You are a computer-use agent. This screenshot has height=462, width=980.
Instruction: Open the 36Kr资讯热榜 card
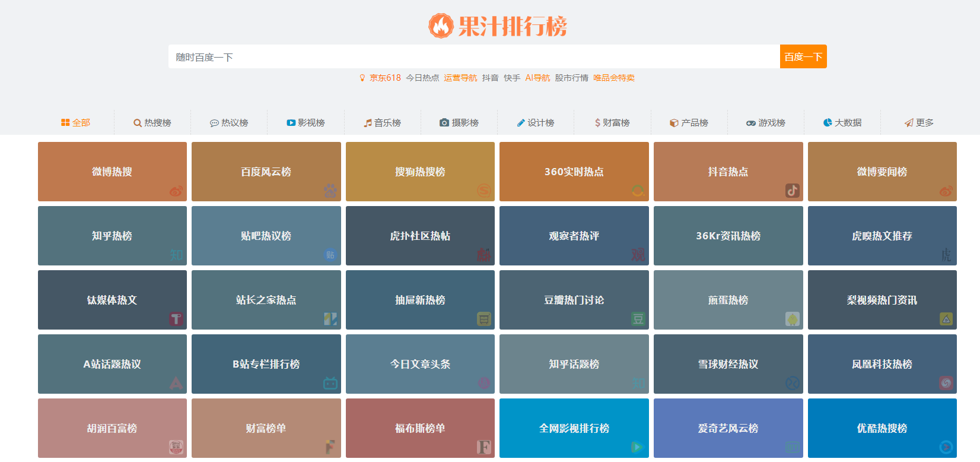click(x=728, y=236)
